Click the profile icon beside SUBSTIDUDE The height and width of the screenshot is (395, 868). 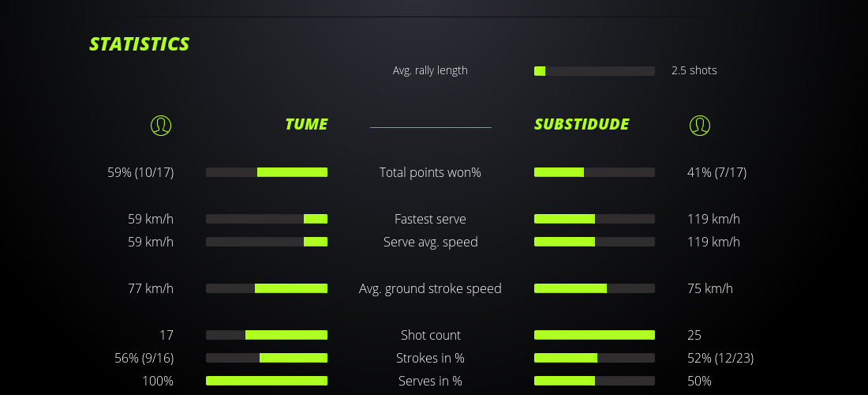click(x=699, y=125)
